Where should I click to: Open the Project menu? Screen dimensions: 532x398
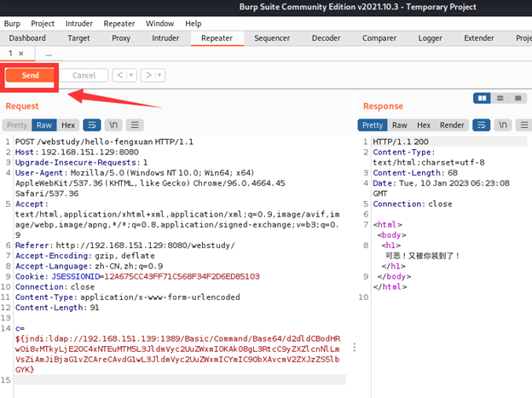pos(43,24)
